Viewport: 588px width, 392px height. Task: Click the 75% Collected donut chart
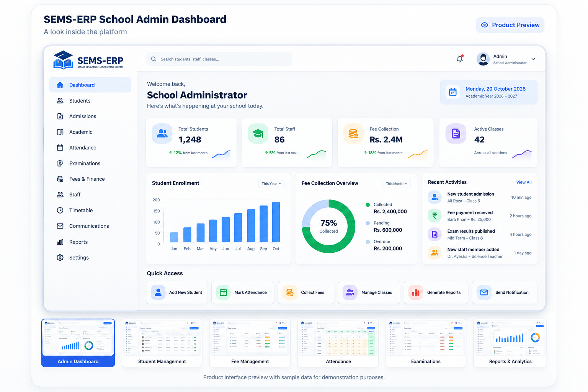(x=328, y=226)
